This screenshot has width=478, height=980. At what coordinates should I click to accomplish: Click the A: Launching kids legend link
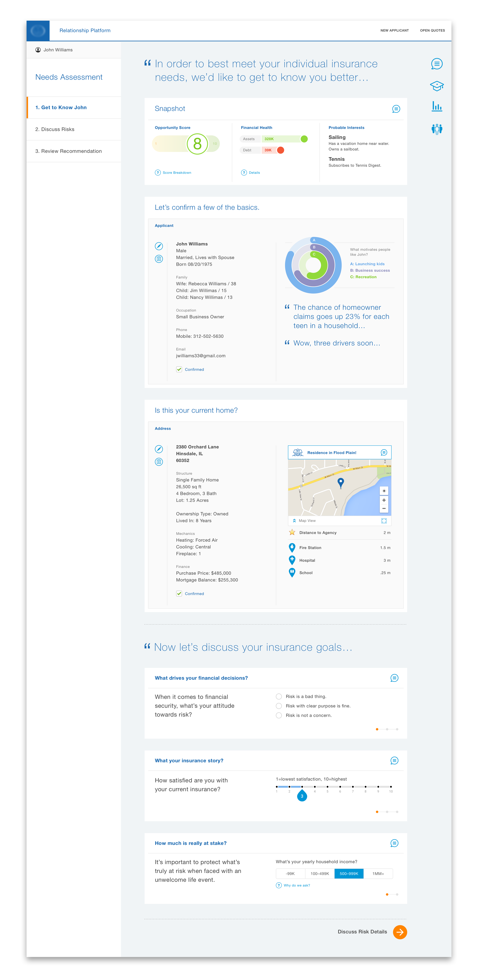pyautogui.click(x=367, y=264)
